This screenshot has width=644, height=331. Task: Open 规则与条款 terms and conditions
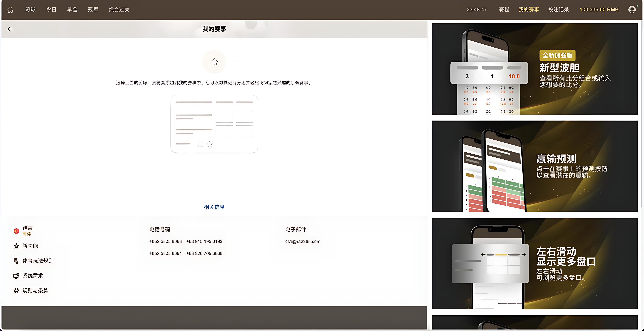click(35, 291)
